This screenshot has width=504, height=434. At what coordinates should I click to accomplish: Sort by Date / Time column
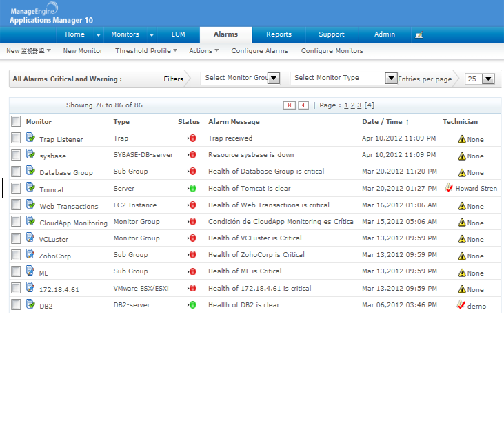click(x=385, y=122)
